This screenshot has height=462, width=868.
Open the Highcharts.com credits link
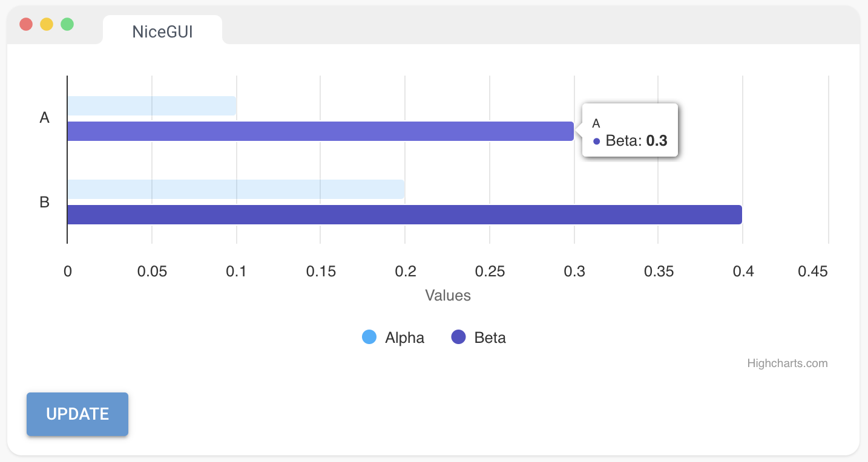787,363
